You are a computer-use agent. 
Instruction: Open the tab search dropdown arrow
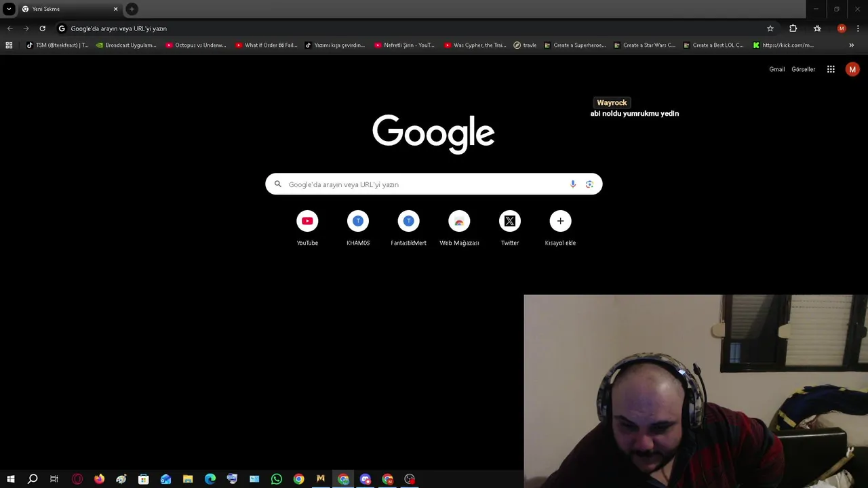(9, 9)
